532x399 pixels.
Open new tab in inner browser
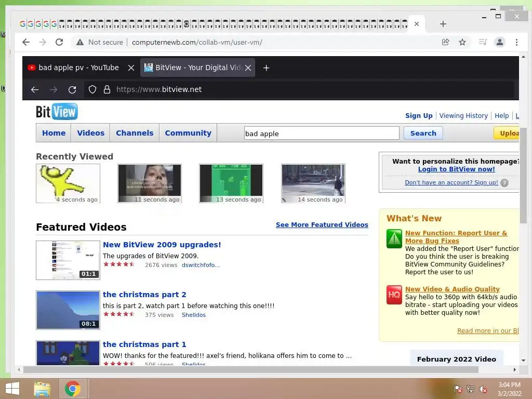point(267,68)
